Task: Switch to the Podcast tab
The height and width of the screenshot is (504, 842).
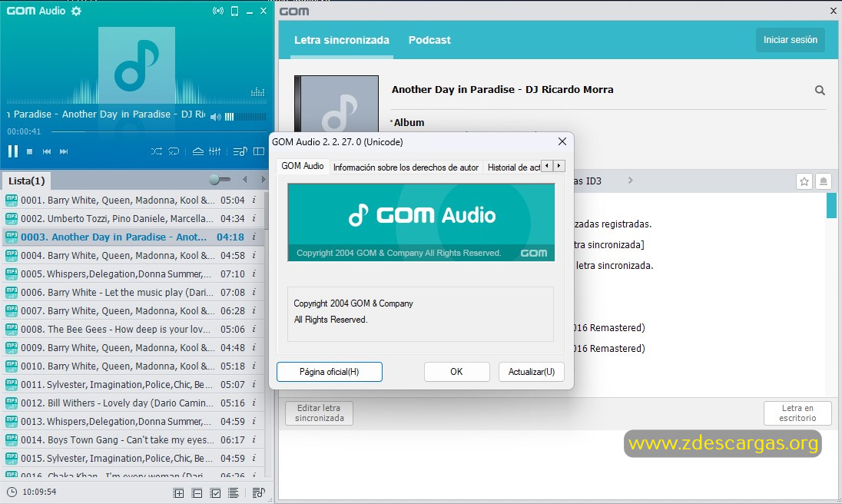Action: [429, 40]
